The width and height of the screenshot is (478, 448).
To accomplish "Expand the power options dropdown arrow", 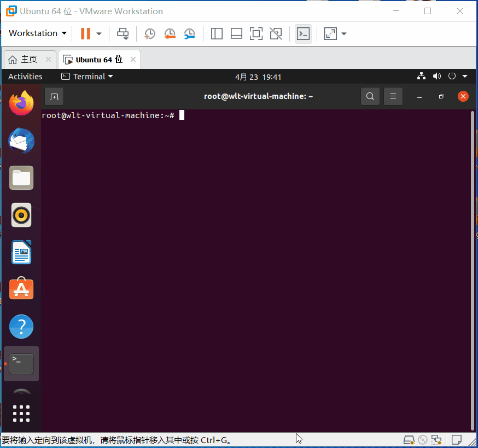I will coord(99,33).
